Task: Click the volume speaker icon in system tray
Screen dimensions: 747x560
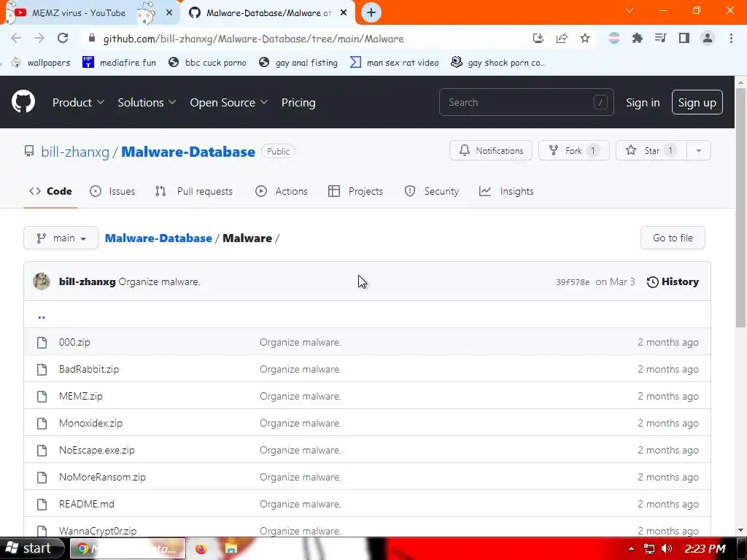Action: click(x=667, y=548)
